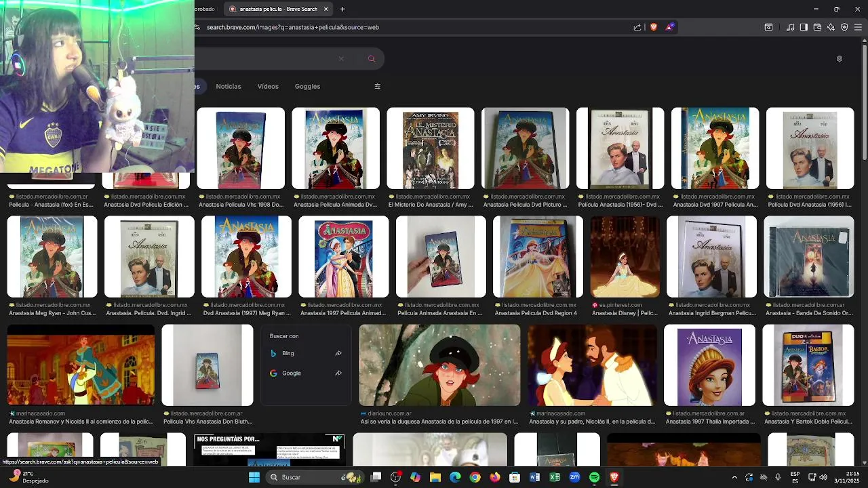This screenshot has height=488, width=868.
Task: Click the microphone tray icon
Action: coord(778,477)
